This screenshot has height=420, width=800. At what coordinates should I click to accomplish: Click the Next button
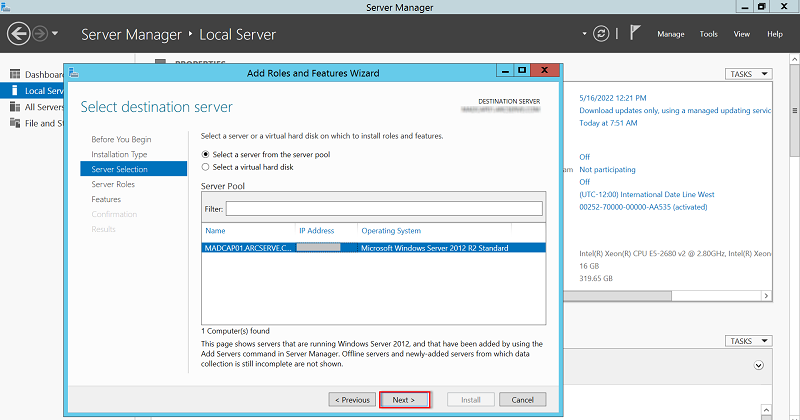pos(404,400)
